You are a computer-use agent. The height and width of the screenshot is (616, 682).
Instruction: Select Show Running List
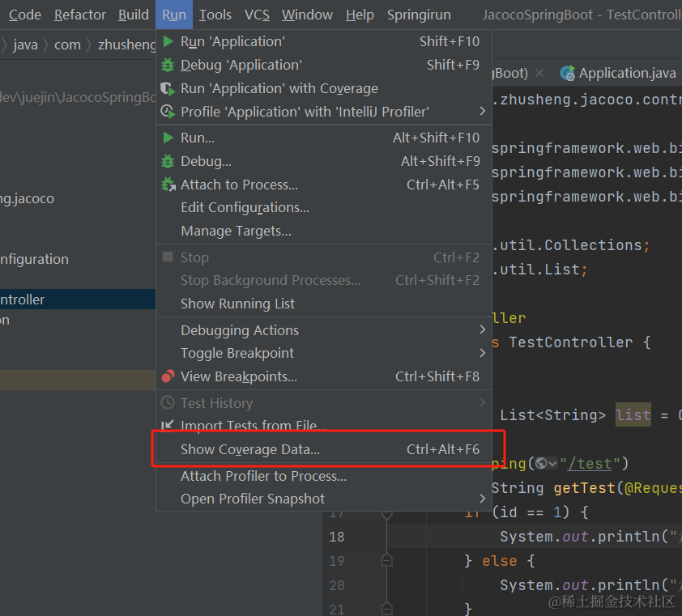pos(324,304)
